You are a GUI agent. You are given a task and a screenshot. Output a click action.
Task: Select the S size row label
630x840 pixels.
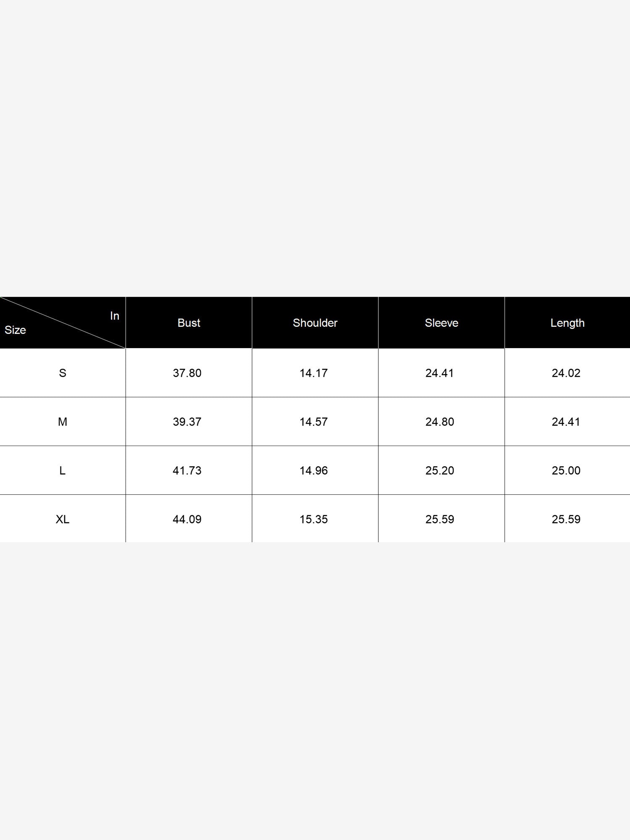[x=63, y=373]
